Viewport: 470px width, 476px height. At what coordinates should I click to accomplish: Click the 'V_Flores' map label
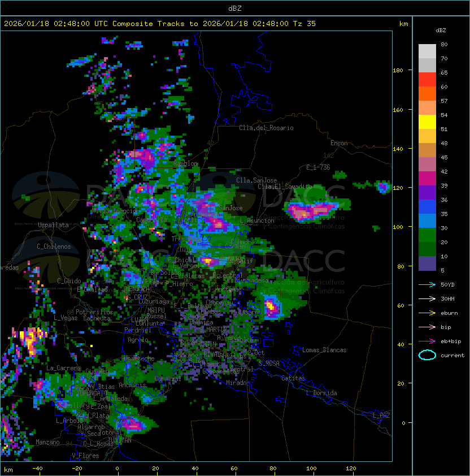pos(85,456)
